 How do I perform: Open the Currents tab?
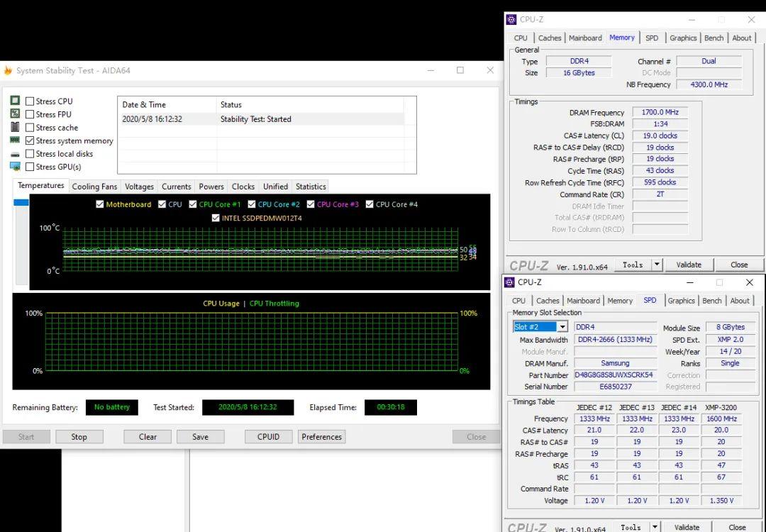[x=177, y=187]
